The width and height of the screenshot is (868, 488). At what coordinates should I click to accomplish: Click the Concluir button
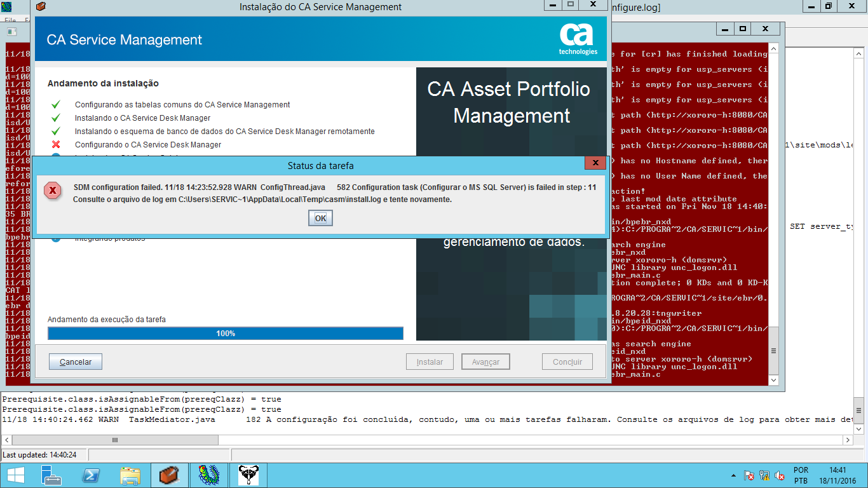(566, 361)
